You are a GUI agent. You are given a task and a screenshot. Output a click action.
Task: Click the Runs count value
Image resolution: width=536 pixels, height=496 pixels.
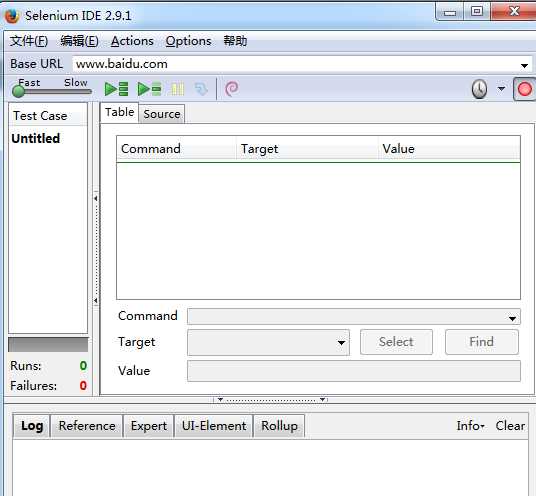click(83, 366)
